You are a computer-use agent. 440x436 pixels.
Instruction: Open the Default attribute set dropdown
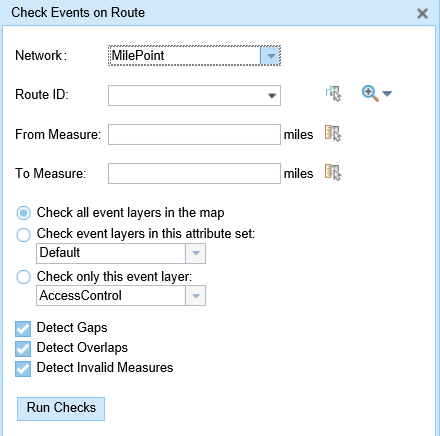196,253
